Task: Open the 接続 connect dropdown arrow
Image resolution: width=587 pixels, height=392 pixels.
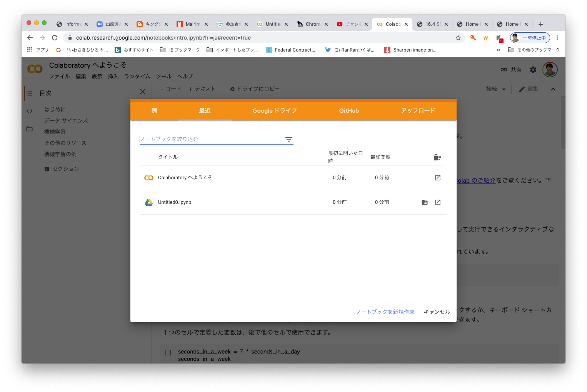Action: (x=504, y=89)
